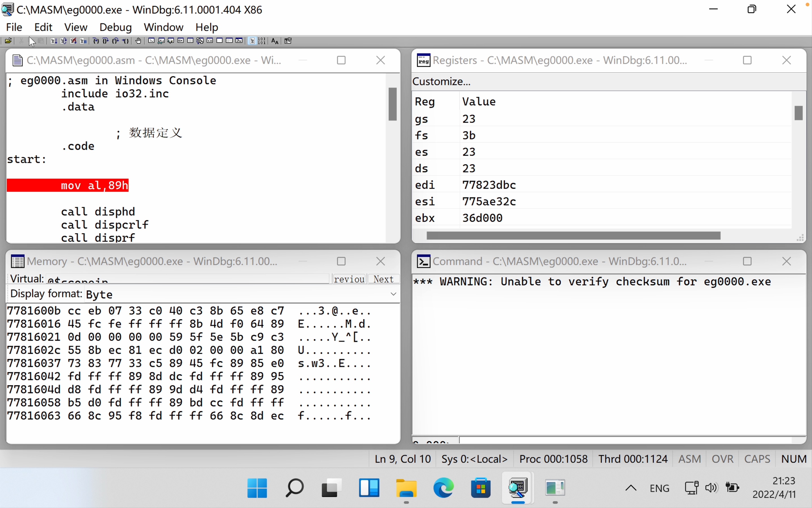Screen dimensions: 812x508
Task: Select the esi register value 775ae32c
Action: [x=489, y=202]
